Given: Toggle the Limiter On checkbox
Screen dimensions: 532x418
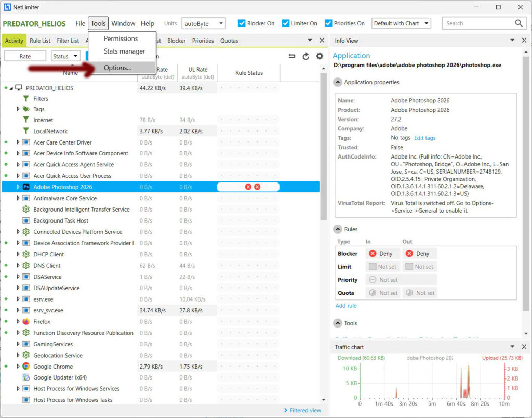Looking at the screenshot, I should point(286,23).
